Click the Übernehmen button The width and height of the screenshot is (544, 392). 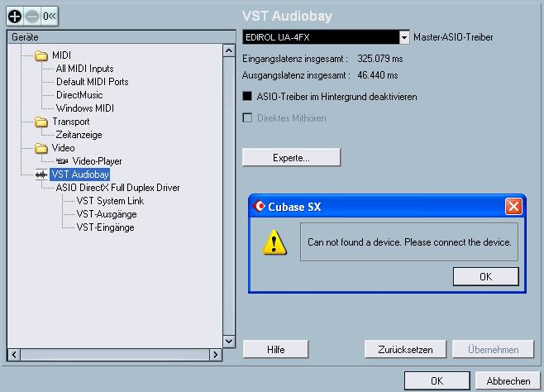click(x=493, y=349)
